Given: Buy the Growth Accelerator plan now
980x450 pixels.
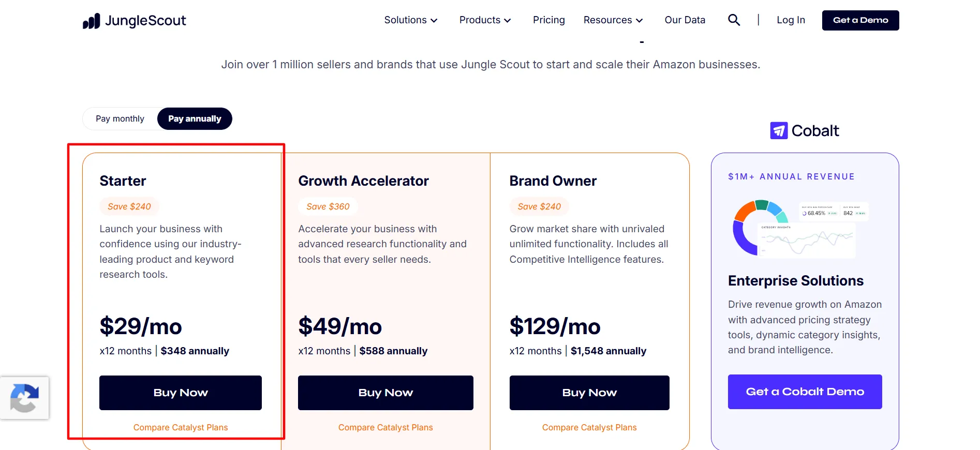Looking at the screenshot, I should pos(385,393).
